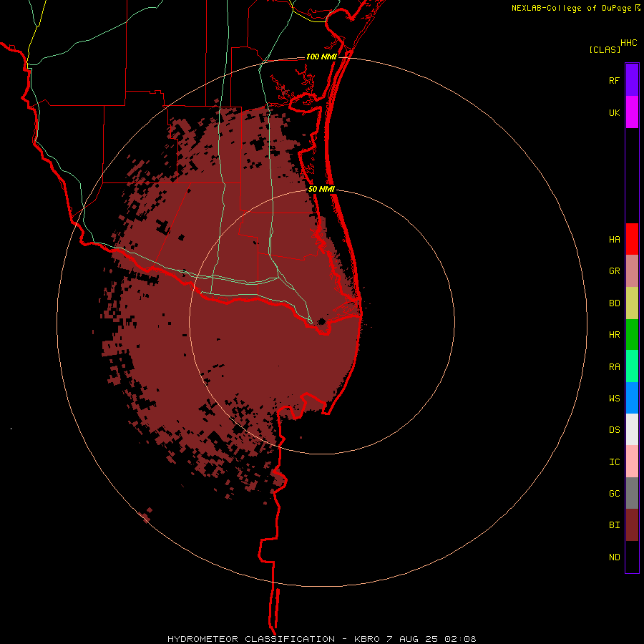Click the 'KBRO' station identifier
The width and height of the screenshot is (644, 644).
367,639
